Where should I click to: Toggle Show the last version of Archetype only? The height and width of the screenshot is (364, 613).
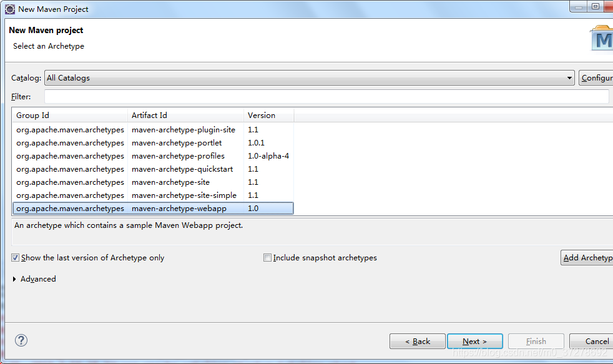click(15, 258)
